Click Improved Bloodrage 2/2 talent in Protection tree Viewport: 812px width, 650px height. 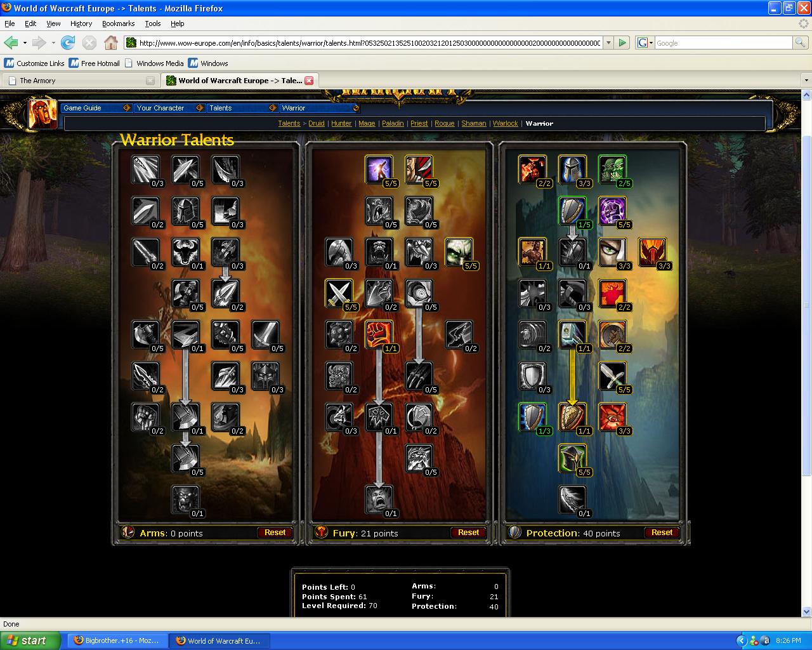[x=533, y=169]
